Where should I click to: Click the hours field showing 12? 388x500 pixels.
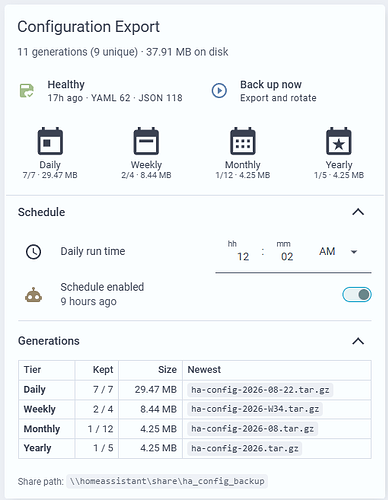coord(243,257)
